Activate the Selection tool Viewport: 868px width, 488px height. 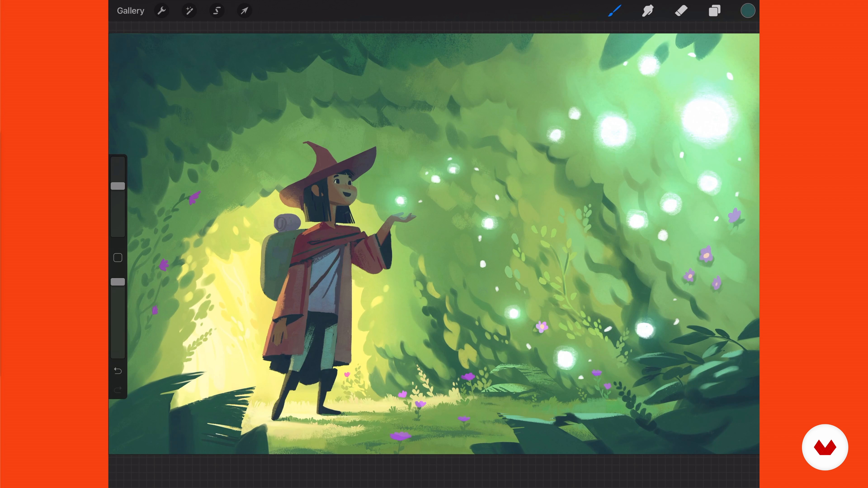pos(217,11)
